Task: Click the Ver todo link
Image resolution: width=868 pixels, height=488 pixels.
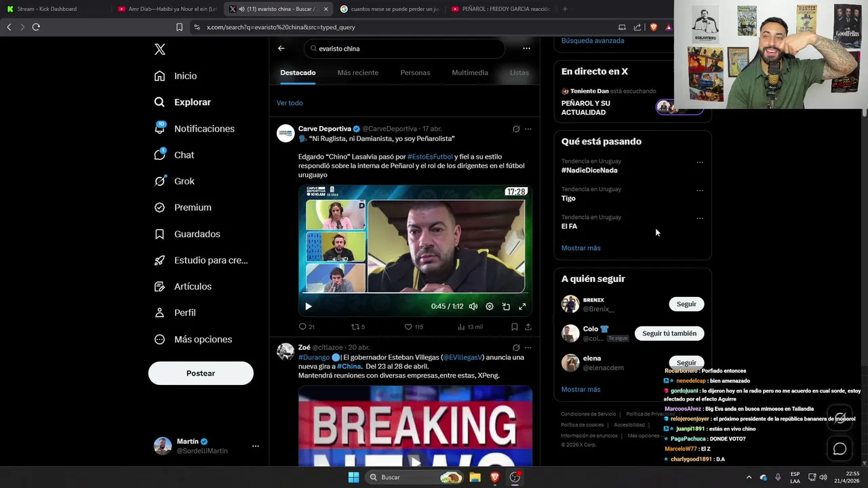Action: click(x=290, y=103)
